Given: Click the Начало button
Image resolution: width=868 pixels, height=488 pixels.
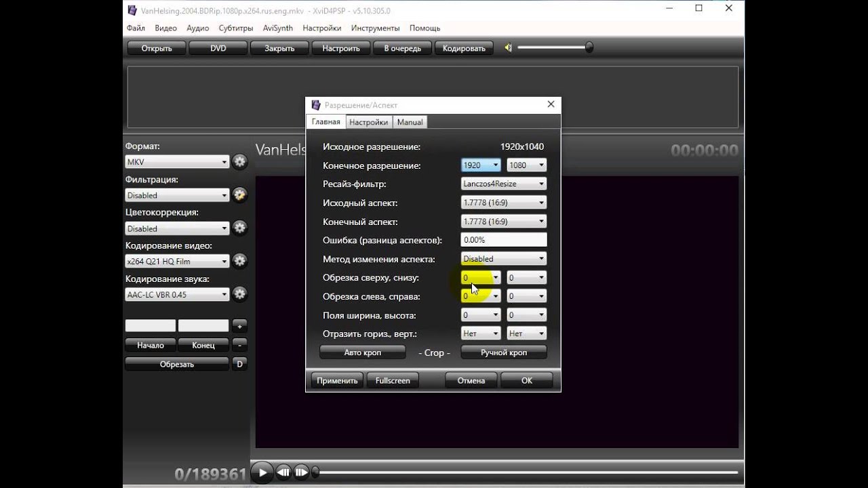Looking at the screenshot, I should point(151,345).
